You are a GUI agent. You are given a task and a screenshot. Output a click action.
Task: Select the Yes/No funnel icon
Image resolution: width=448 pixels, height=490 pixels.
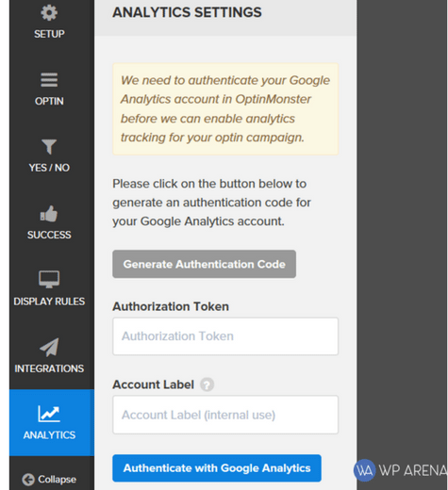(49, 147)
